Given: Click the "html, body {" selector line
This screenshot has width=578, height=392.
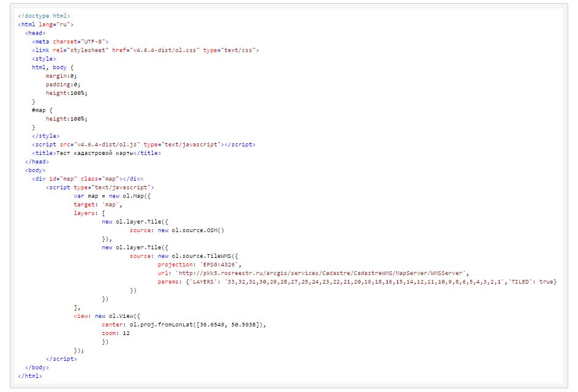Looking at the screenshot, I should (53, 67).
